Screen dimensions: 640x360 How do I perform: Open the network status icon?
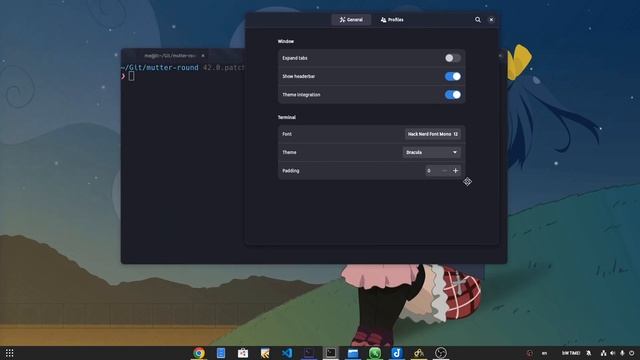click(603, 353)
